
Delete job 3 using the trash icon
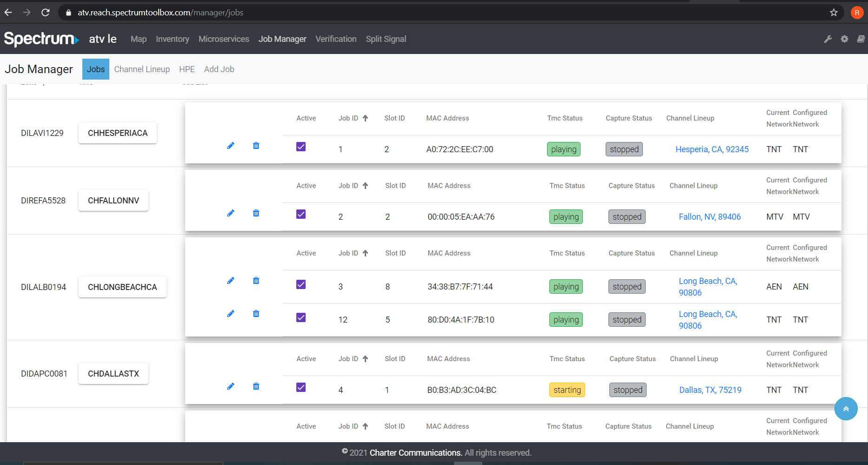tap(256, 281)
